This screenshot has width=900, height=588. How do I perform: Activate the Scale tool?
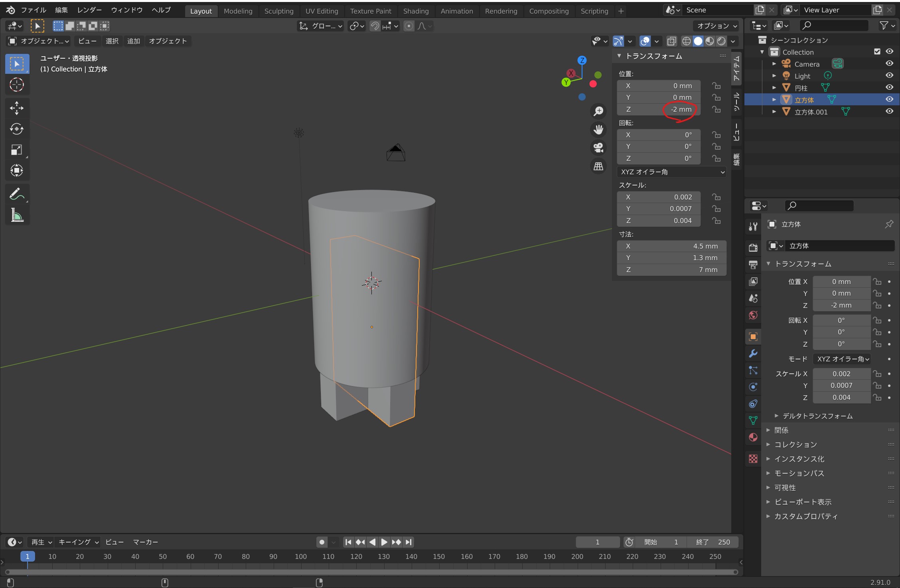(x=17, y=150)
